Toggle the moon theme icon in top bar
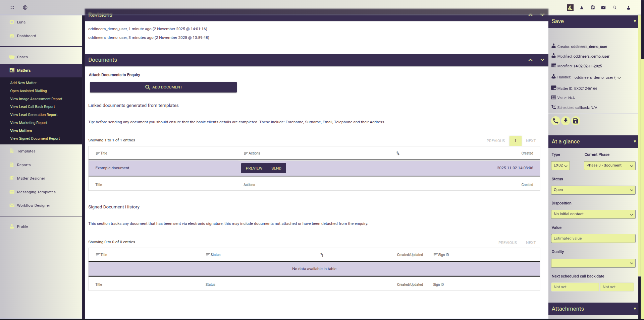The image size is (644, 320). tap(570, 7)
